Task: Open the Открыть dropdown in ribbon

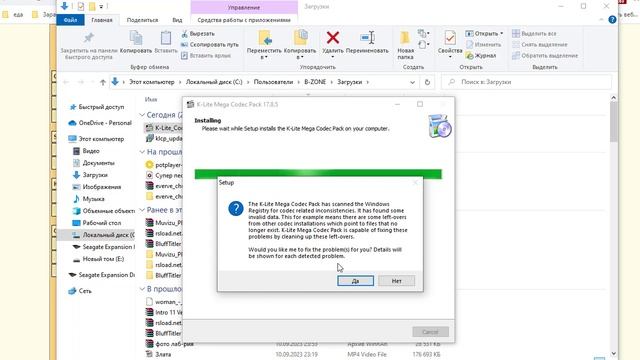Action: coord(484,33)
